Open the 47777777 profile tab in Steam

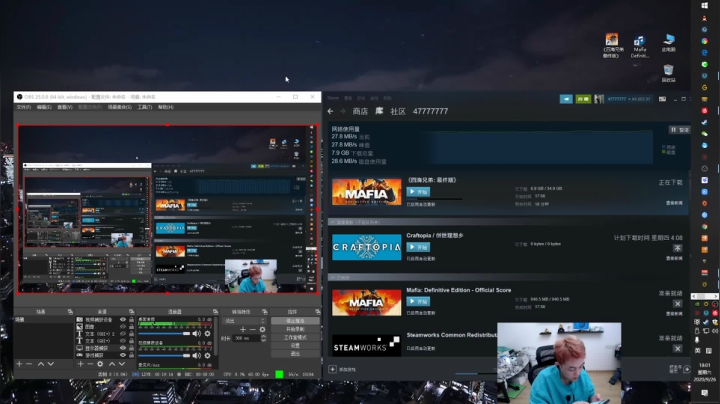[x=430, y=111]
